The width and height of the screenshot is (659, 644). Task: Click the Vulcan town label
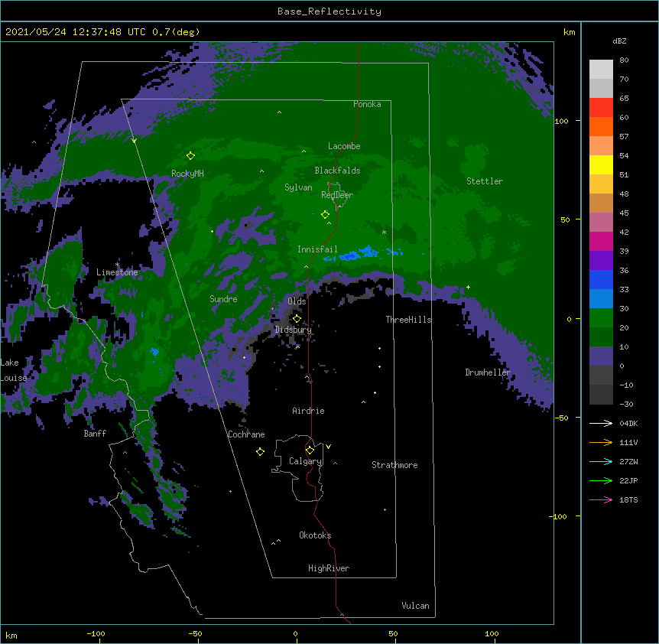[415, 606]
